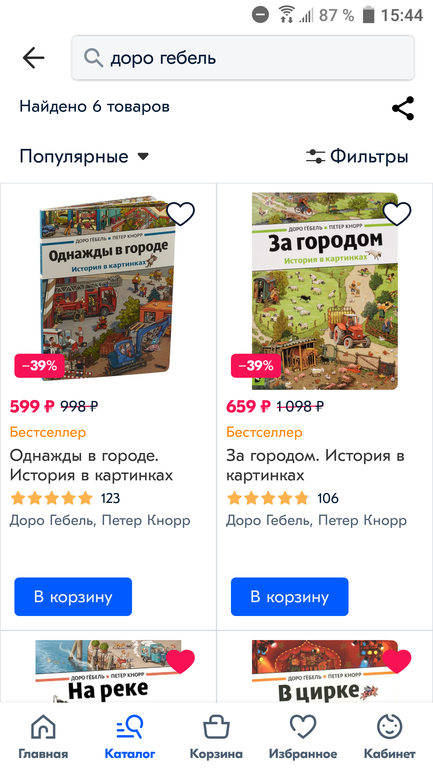Image resolution: width=433 pixels, height=770 pixels.
Task: Open За городом star rating reviews
Action: click(x=283, y=498)
